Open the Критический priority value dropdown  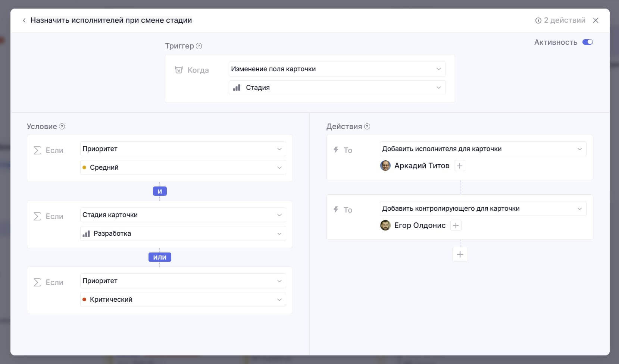[183, 299]
